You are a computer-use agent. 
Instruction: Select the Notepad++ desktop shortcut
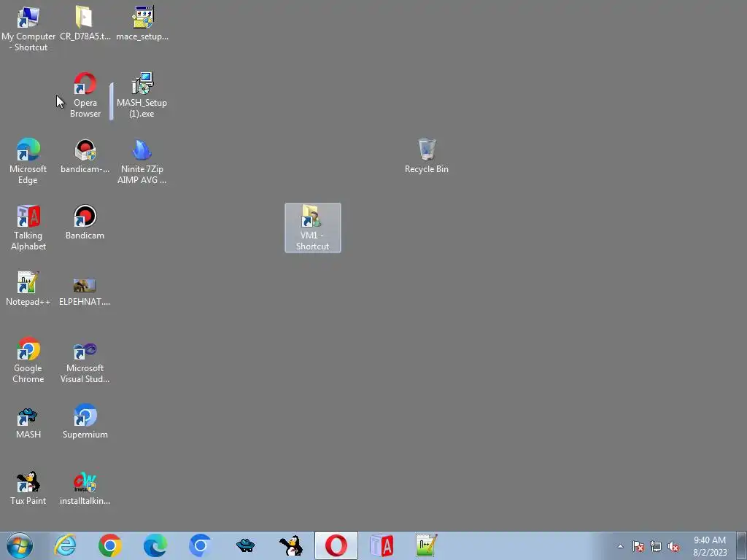(x=28, y=288)
